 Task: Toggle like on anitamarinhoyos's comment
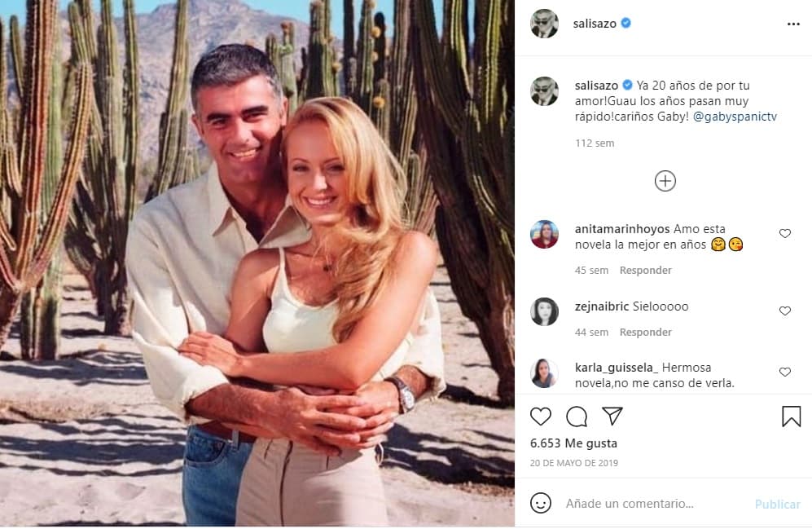click(784, 232)
